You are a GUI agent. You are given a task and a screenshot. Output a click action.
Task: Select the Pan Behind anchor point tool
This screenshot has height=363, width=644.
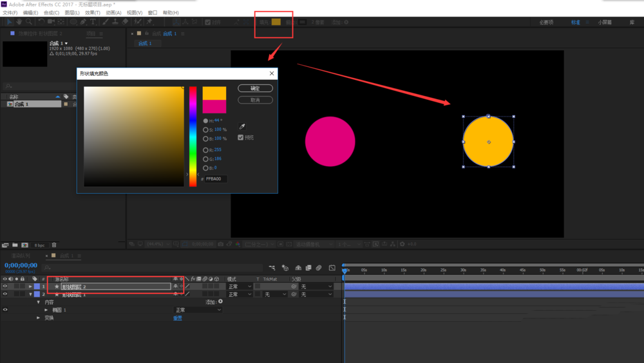pyautogui.click(x=61, y=22)
